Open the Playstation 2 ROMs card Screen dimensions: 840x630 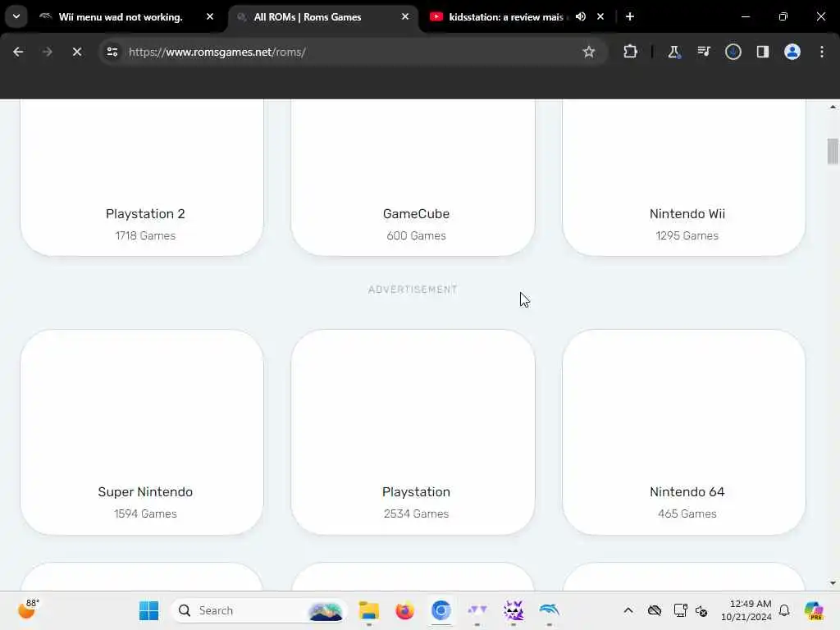click(142, 177)
